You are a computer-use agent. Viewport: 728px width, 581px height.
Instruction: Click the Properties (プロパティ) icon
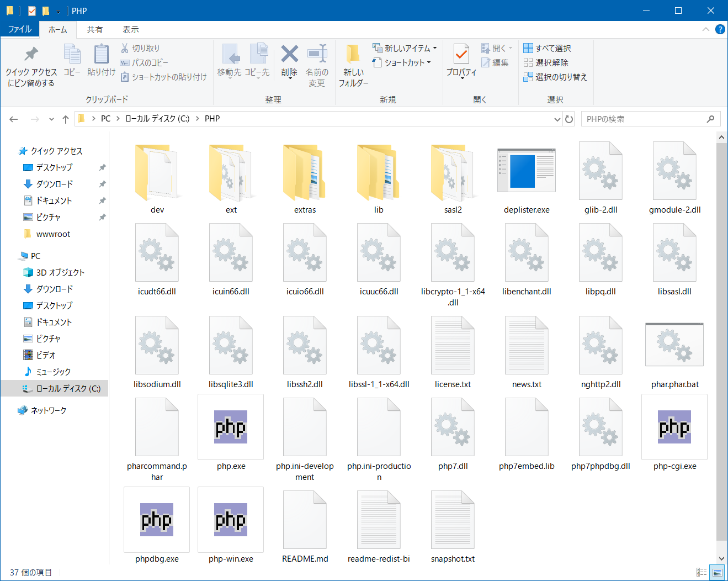pos(461,55)
